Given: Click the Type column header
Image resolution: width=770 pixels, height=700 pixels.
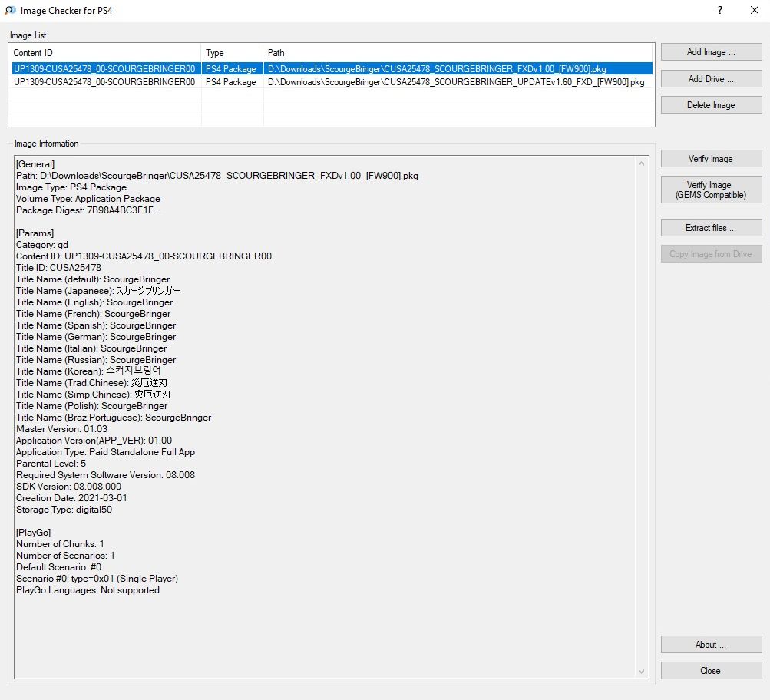Looking at the screenshot, I should tap(232, 53).
